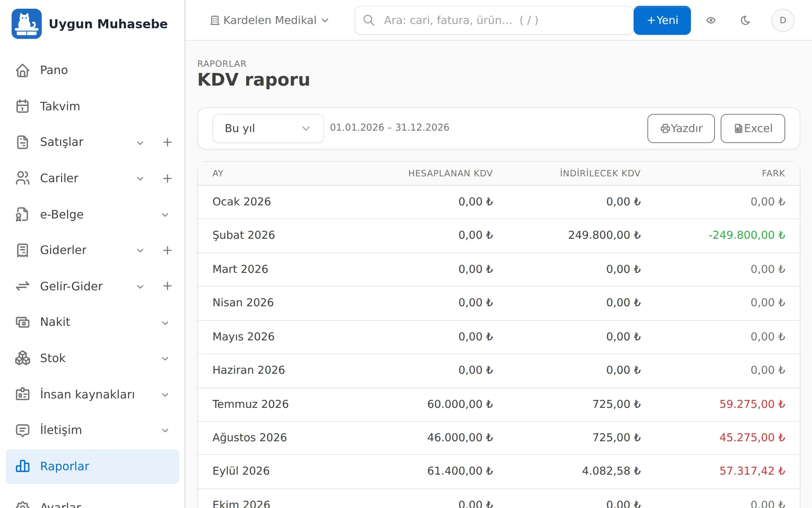Click FARK column header
Screen dimensions: 812x508
(773, 173)
